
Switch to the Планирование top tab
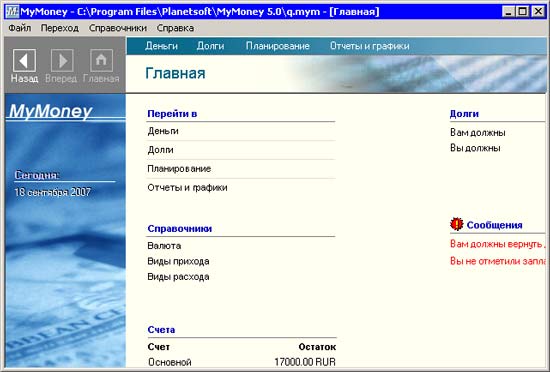click(277, 46)
